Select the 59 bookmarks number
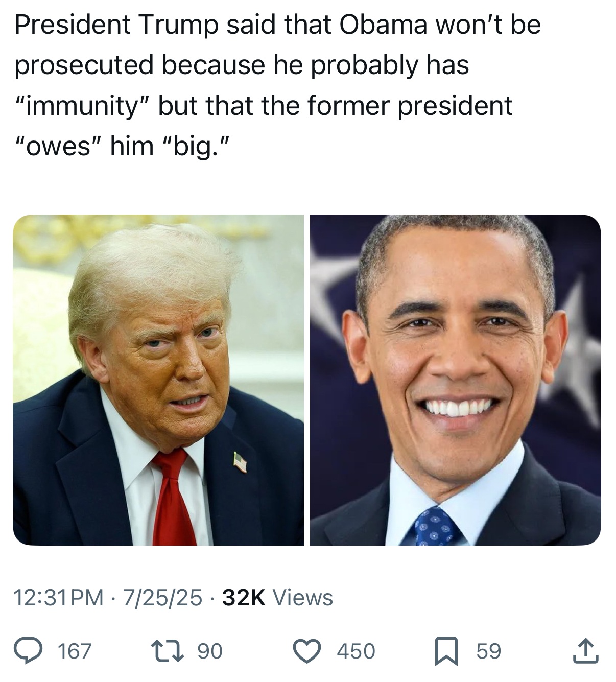The width and height of the screenshot is (616, 682). (489, 651)
